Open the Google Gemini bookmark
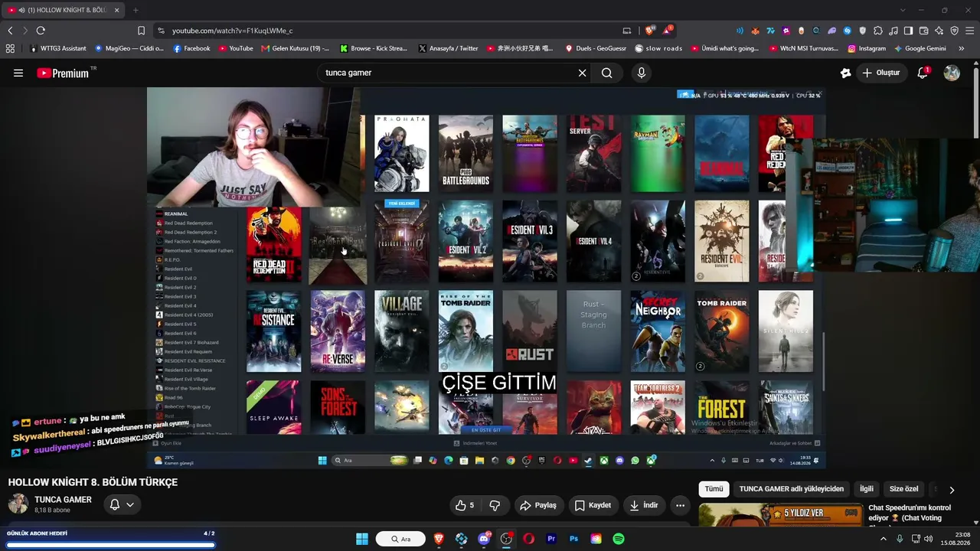The image size is (980, 551). [x=920, y=48]
